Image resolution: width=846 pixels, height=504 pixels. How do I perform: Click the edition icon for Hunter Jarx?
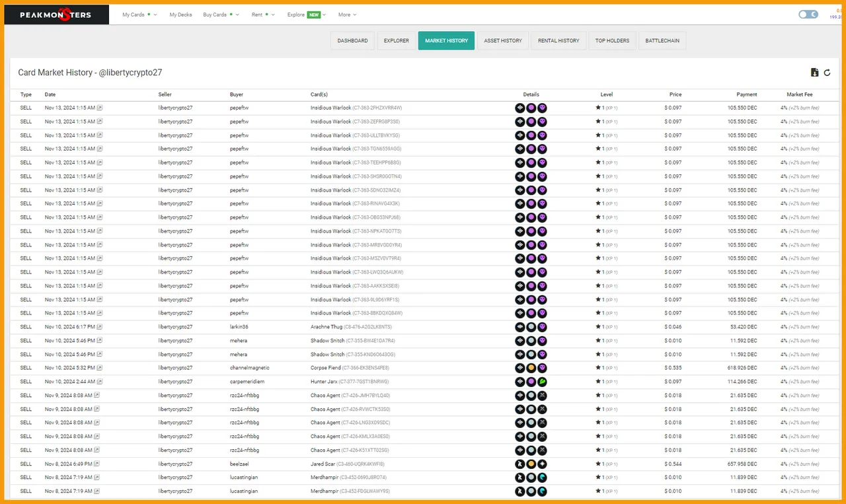pyautogui.click(x=520, y=382)
